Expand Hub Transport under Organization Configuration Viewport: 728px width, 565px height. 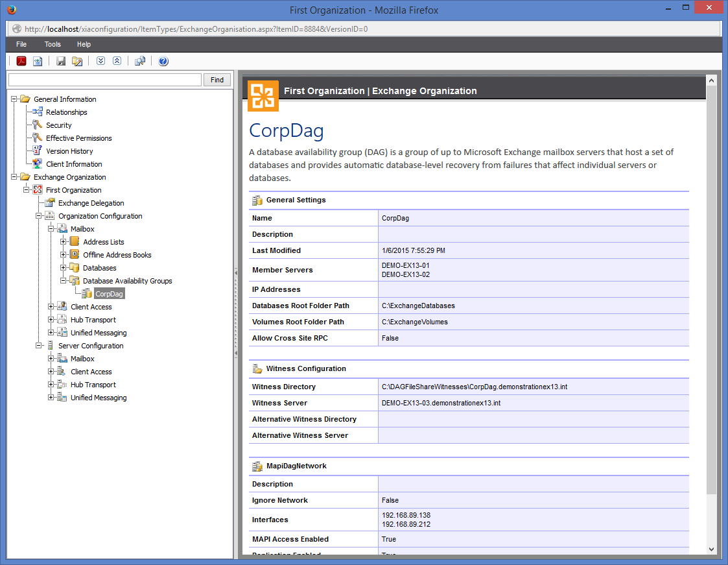click(x=51, y=320)
